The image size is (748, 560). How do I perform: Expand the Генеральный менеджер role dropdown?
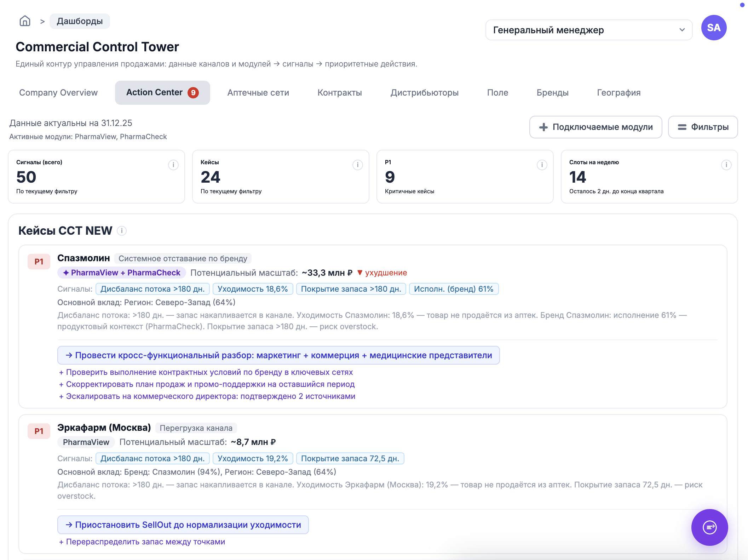tap(589, 30)
